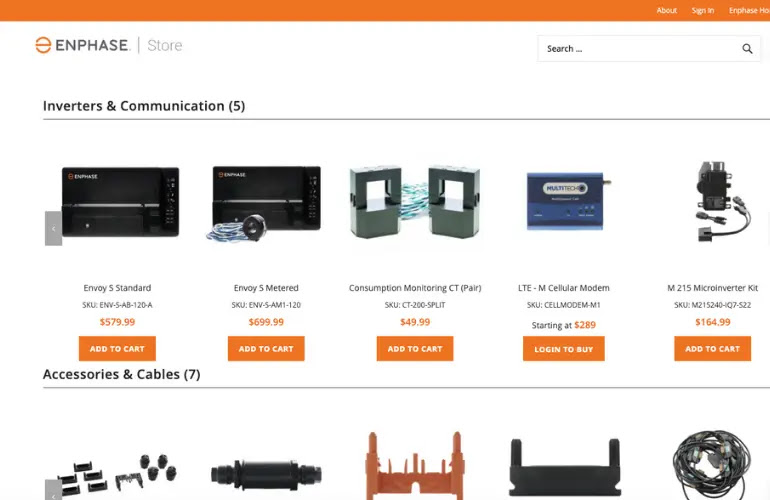
Task: Click the Starting at $289 price
Action: point(564,325)
